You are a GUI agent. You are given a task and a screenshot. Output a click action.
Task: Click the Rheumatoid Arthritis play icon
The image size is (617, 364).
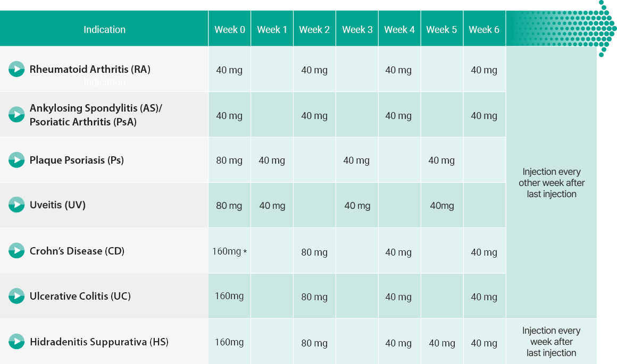click(x=16, y=69)
